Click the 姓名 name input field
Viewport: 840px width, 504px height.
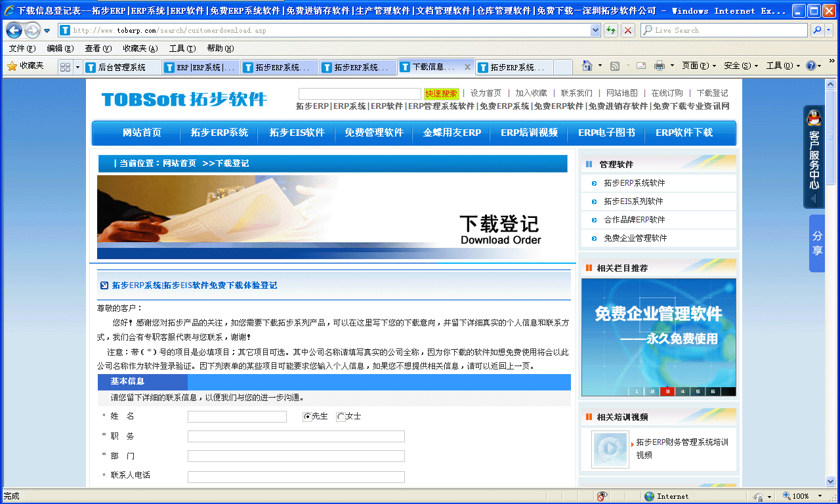coord(236,415)
